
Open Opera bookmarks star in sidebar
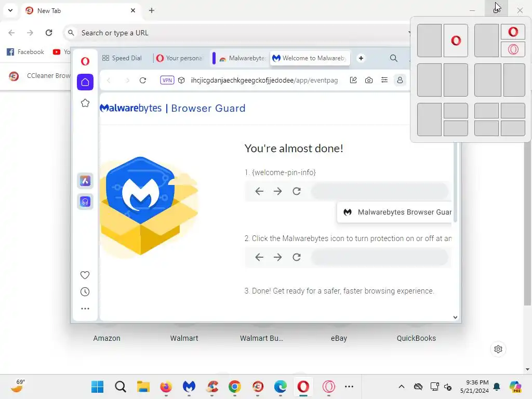tap(85, 103)
